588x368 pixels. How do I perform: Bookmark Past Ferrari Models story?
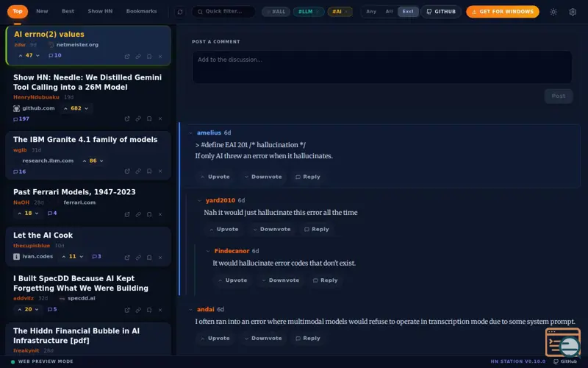tap(149, 214)
